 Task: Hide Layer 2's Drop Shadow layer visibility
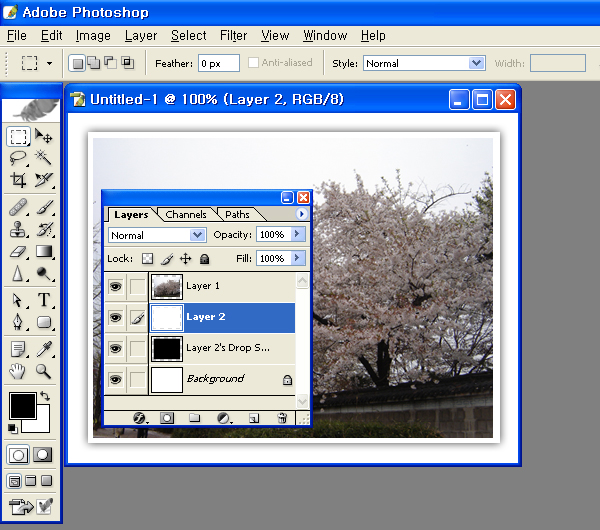coord(115,348)
